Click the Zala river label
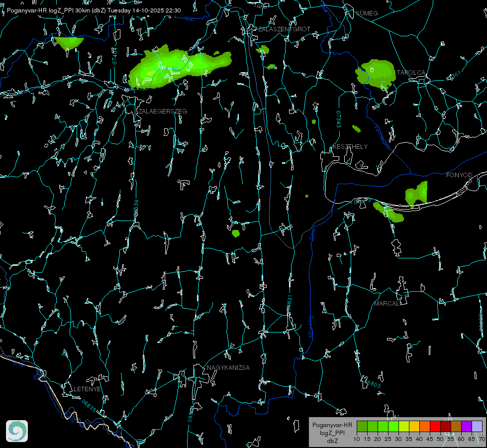The width and height of the screenshot is (487, 448). point(312,234)
